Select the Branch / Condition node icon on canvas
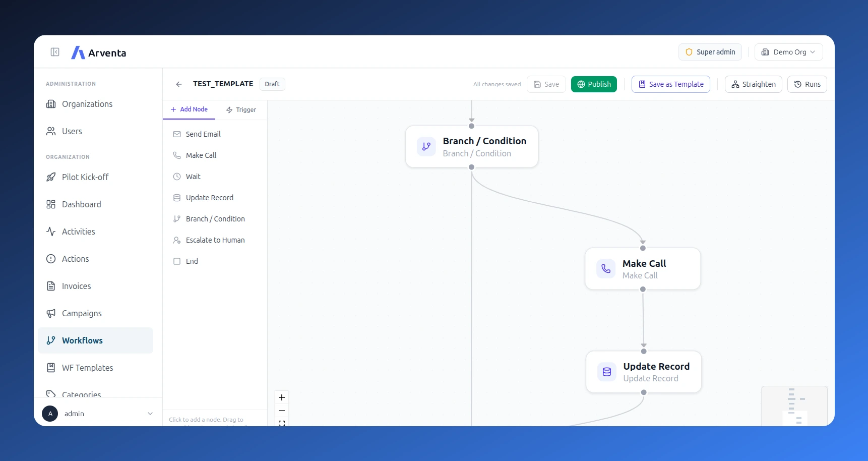 click(426, 146)
